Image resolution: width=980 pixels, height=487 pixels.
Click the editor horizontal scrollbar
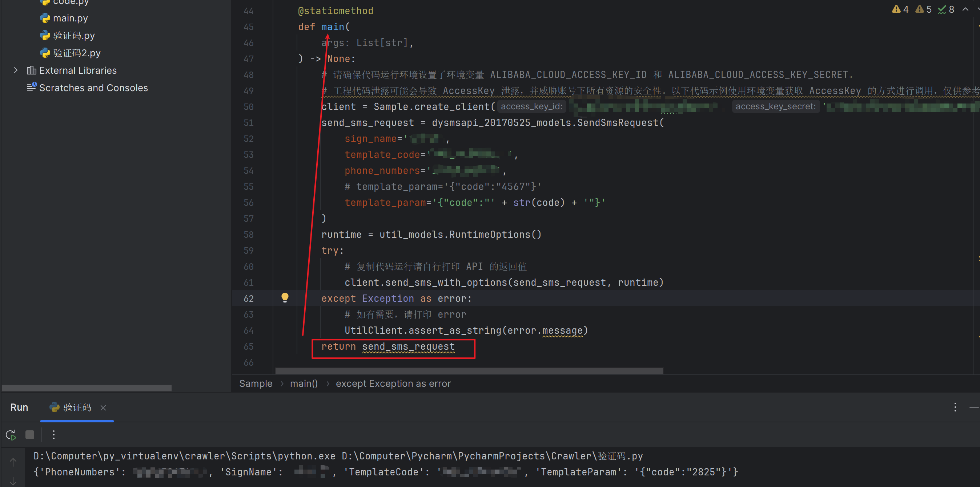(x=469, y=370)
